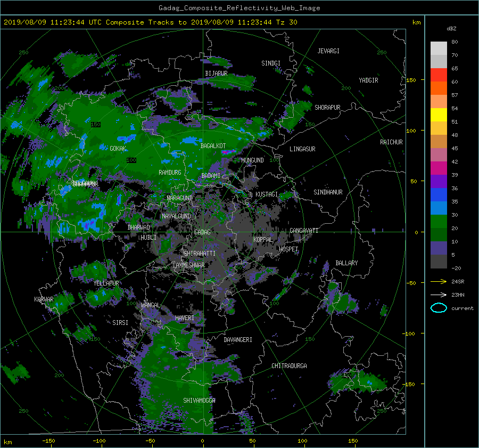Click the HAVERI city label
The image size is (479, 448).
click(x=185, y=319)
